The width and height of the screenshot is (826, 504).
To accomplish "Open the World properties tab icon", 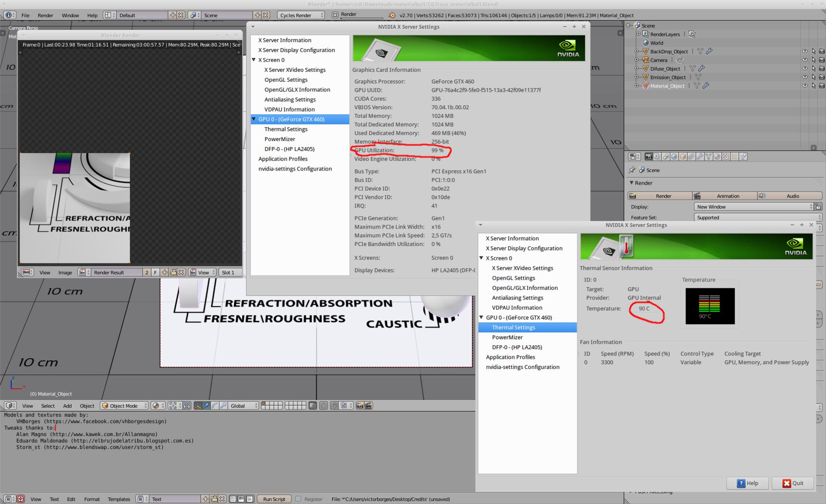I will coord(674,157).
